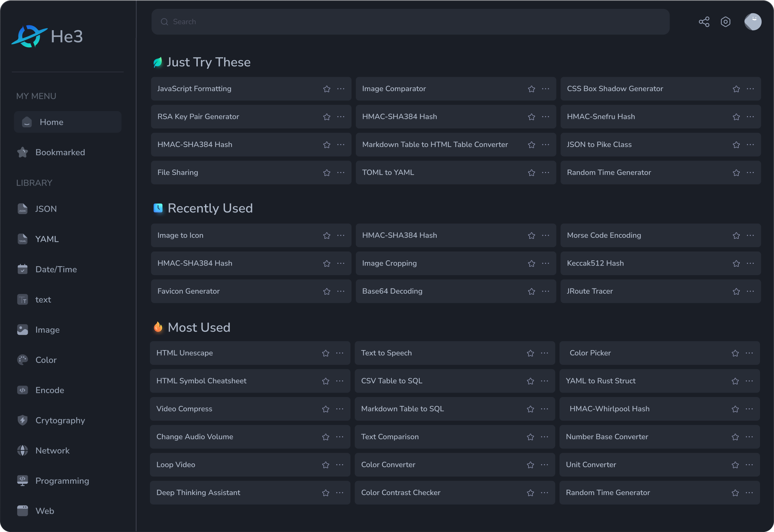Star the Color Picker tool
The width and height of the screenshot is (774, 532).
[735, 353]
